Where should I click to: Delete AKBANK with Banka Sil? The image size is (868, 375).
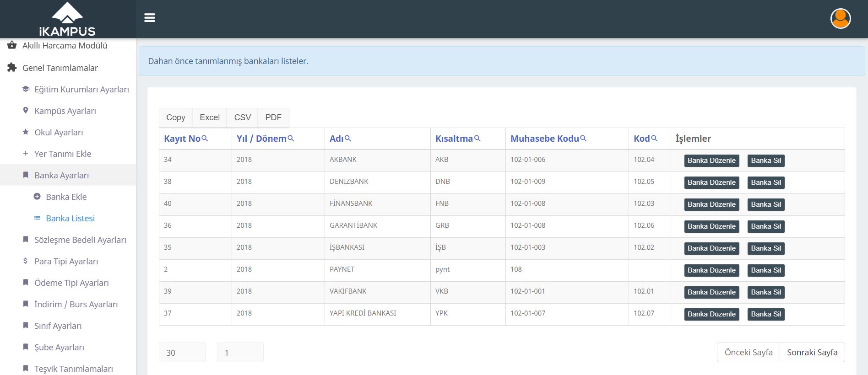point(766,161)
